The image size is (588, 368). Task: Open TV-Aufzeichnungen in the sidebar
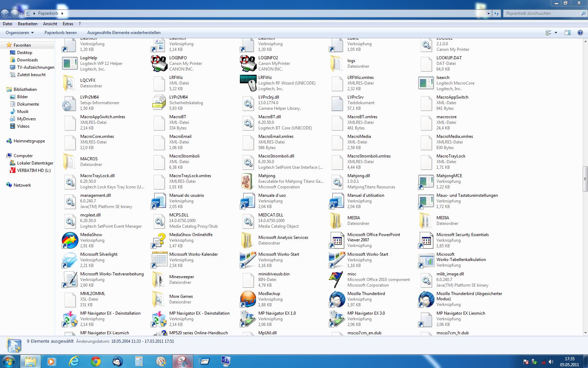[35, 67]
